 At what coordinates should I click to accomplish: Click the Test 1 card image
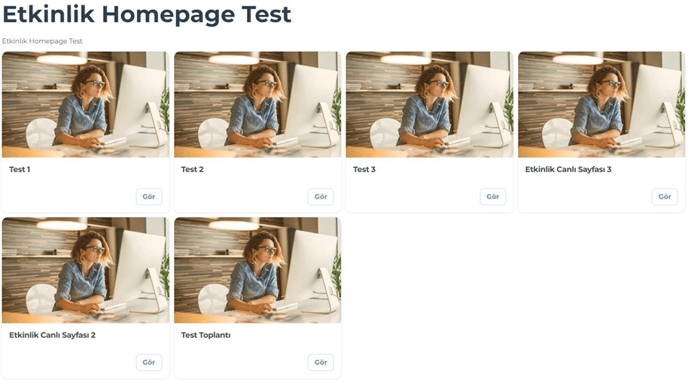pyautogui.click(x=86, y=104)
